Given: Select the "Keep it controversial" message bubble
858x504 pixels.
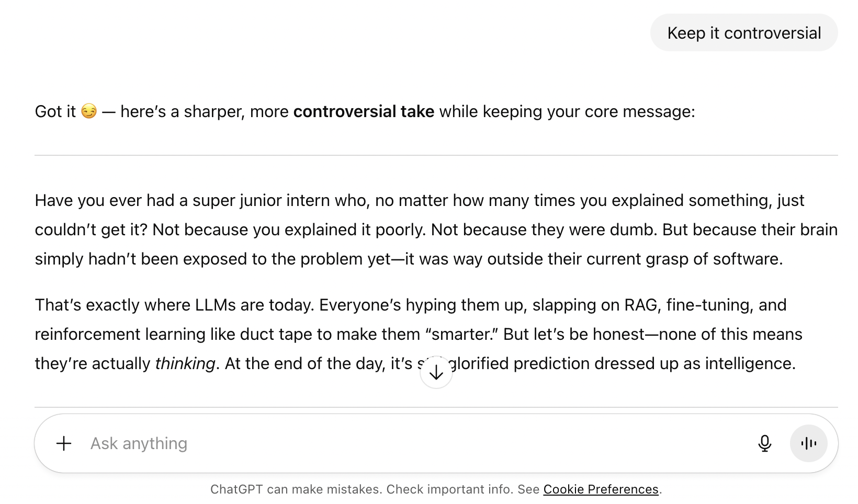Looking at the screenshot, I should pos(744,33).
